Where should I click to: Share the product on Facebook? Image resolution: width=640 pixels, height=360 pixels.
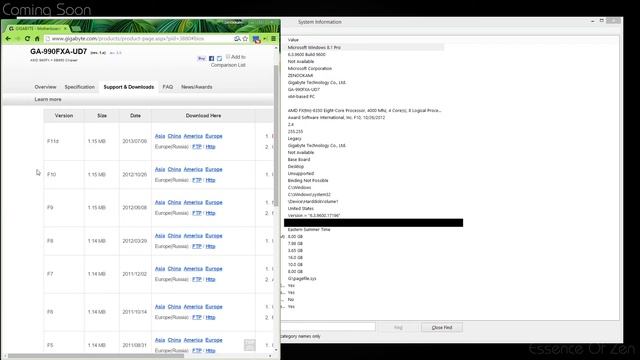click(211, 59)
